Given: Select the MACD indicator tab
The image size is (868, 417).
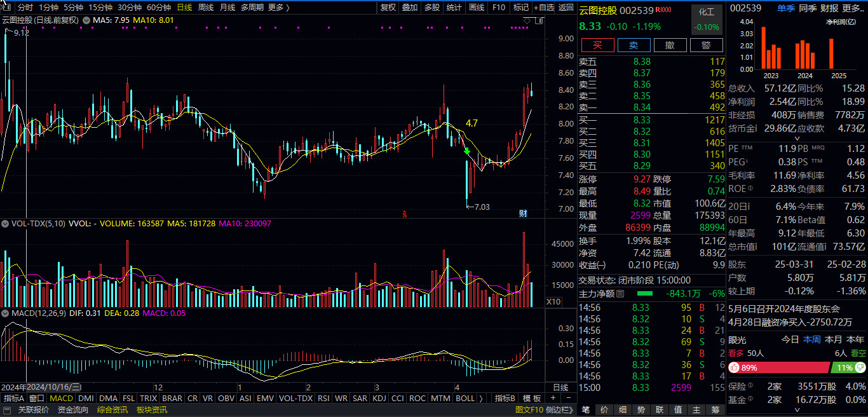Looking at the screenshot, I should 62,399.
